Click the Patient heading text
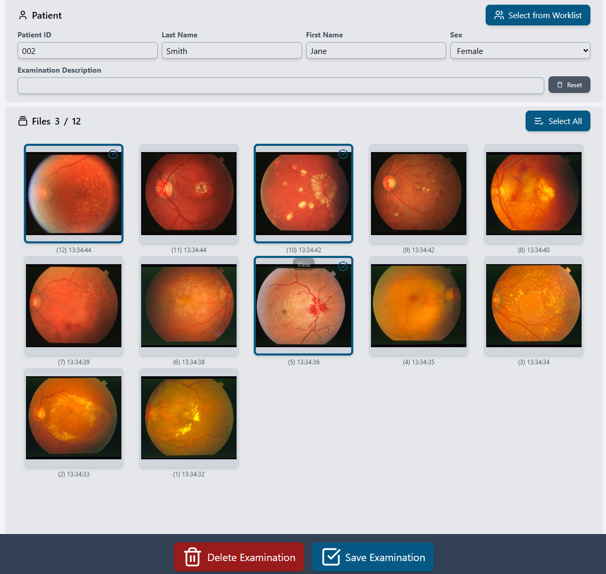This screenshot has height=574, width=606. (x=47, y=15)
